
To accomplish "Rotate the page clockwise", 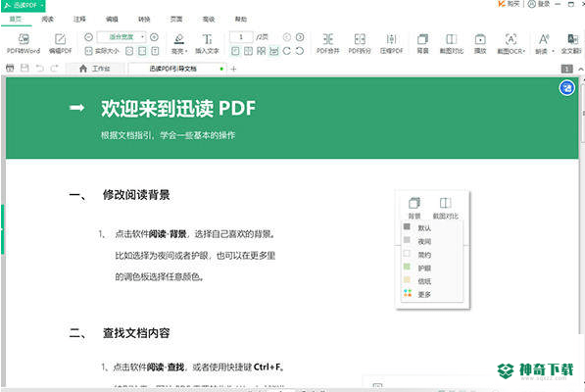I will pos(286,51).
